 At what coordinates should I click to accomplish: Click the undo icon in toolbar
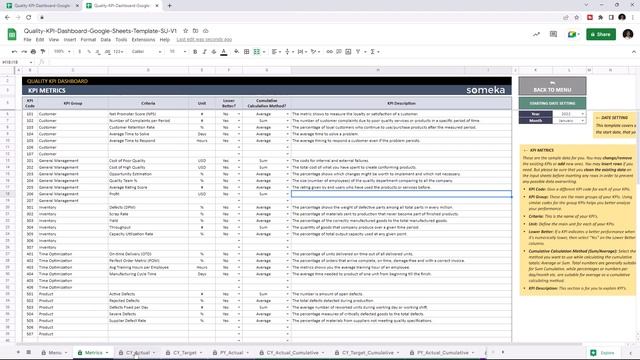pos(14,52)
